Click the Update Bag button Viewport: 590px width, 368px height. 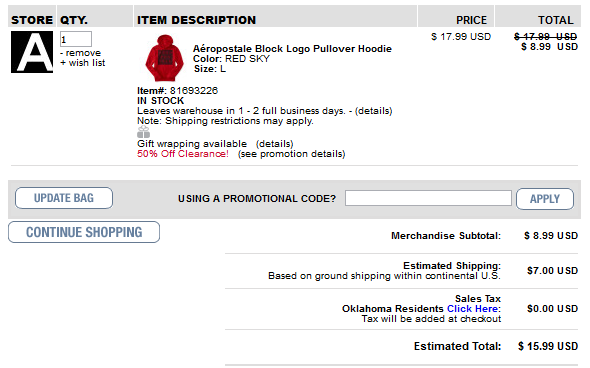point(64,198)
